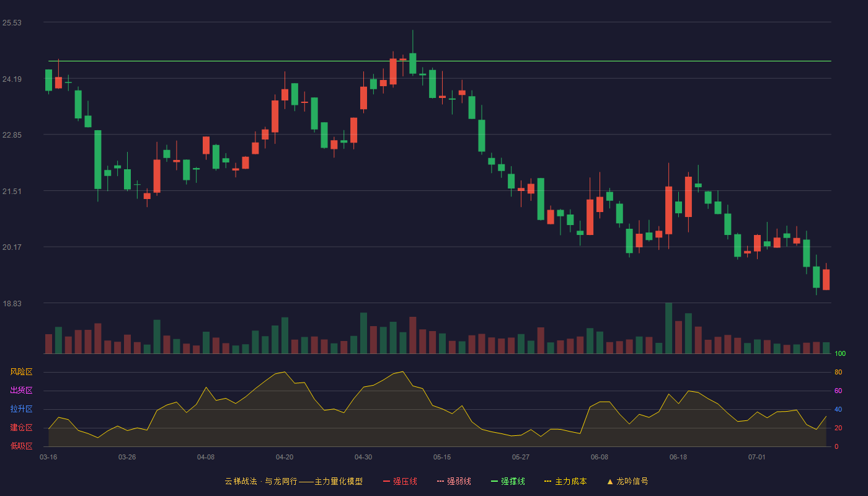Click the 04-08 date label

point(206,457)
